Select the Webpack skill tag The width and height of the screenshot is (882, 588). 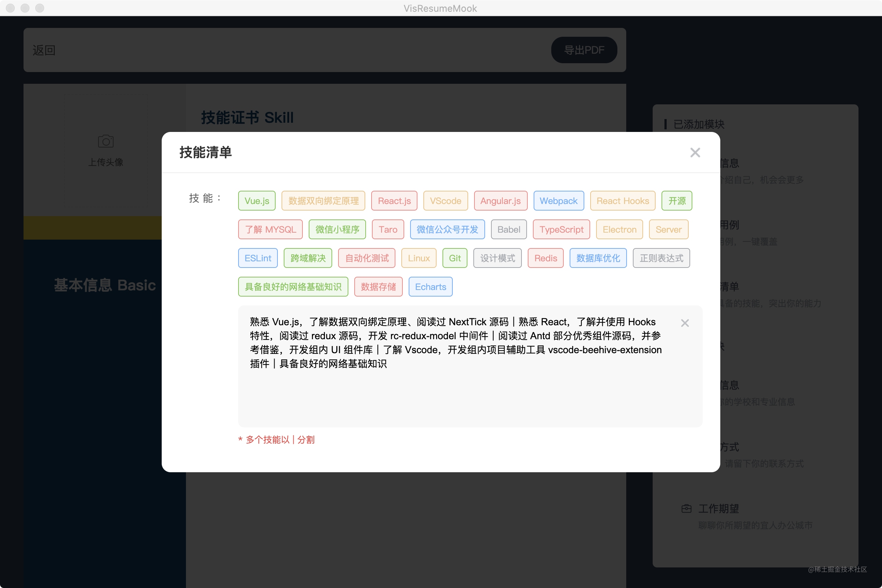(x=558, y=201)
